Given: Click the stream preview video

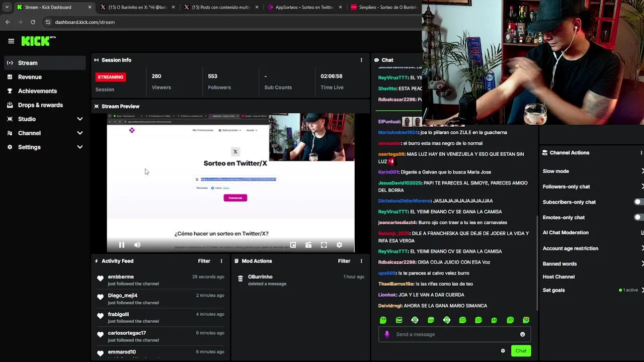Looking at the screenshot, I should [x=230, y=183].
